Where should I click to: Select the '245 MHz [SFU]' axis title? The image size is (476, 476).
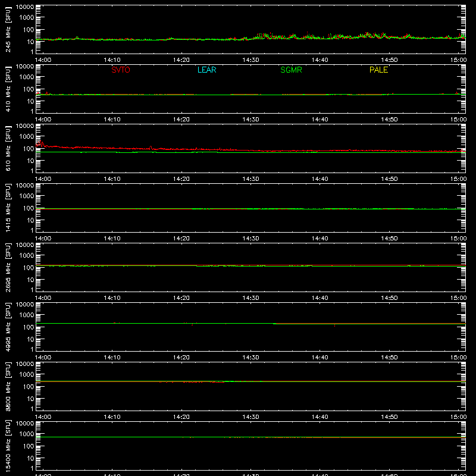tap(8, 29)
